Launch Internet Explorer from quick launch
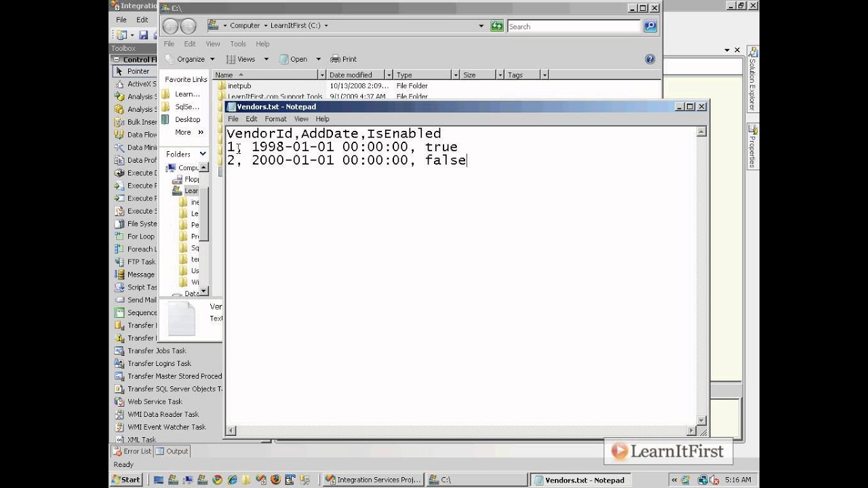Viewport: 868px width, 488px height. [x=231, y=480]
